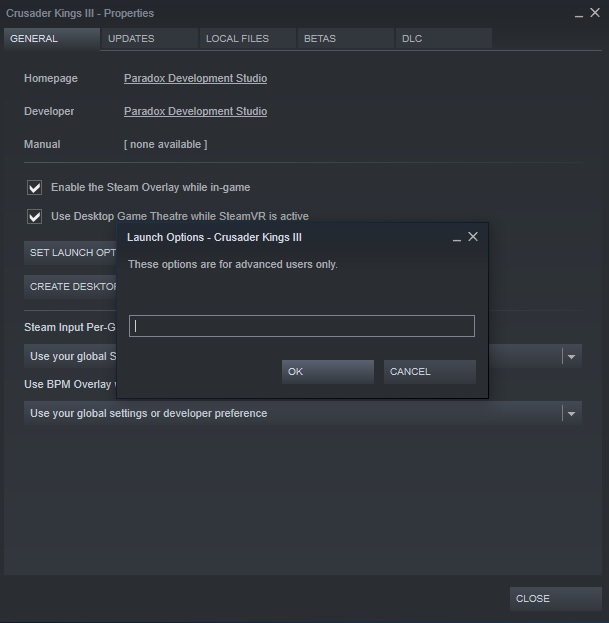Expand the Steam Input Per-Game dropdown arrow
Viewport: 609px width, 623px height.
pyautogui.click(x=571, y=356)
